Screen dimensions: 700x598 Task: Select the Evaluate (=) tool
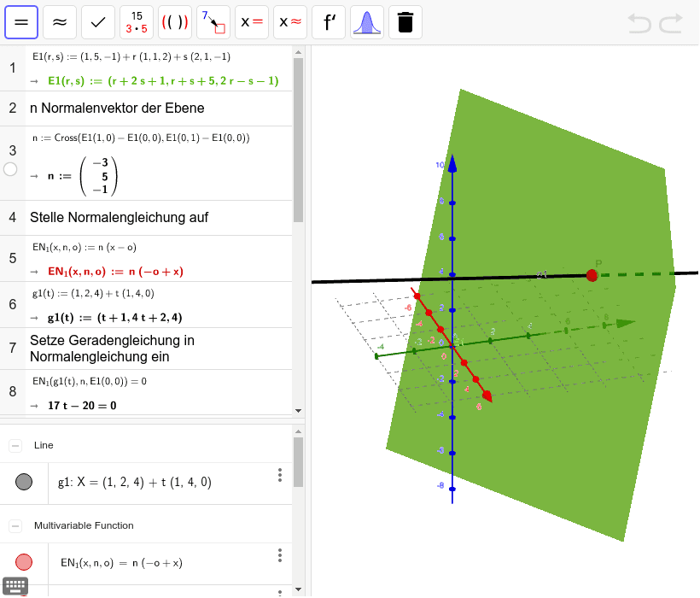tap(21, 22)
